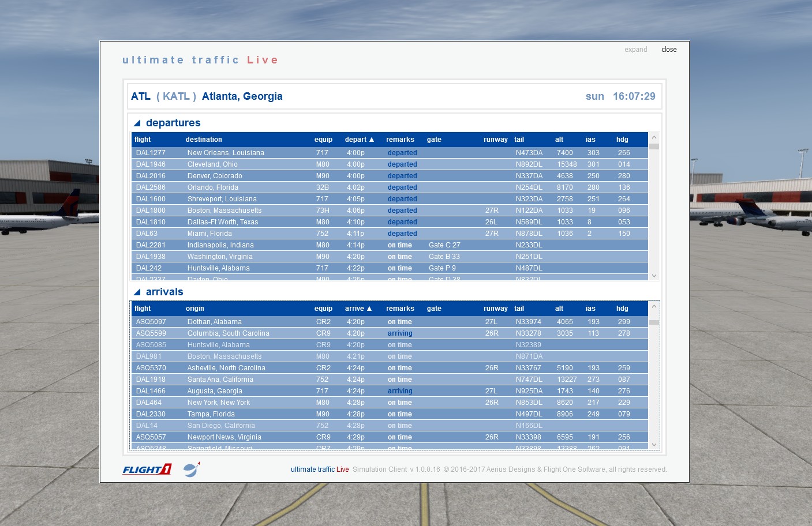Click departures scrollbar down arrow
The width and height of the screenshot is (812, 526).
coord(654,276)
